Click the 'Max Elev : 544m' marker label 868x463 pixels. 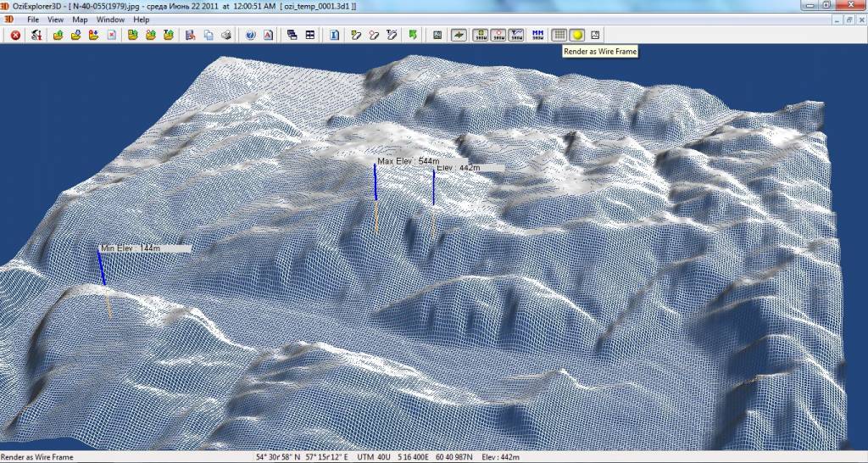pos(409,160)
